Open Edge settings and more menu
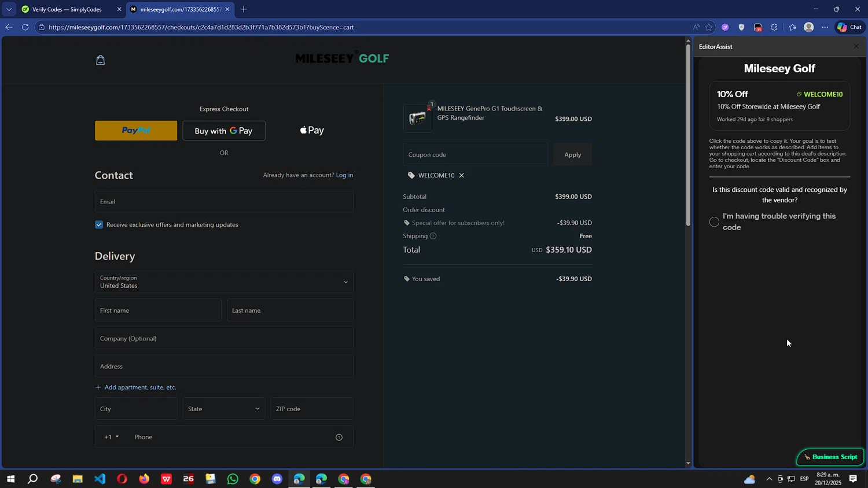 [825, 27]
